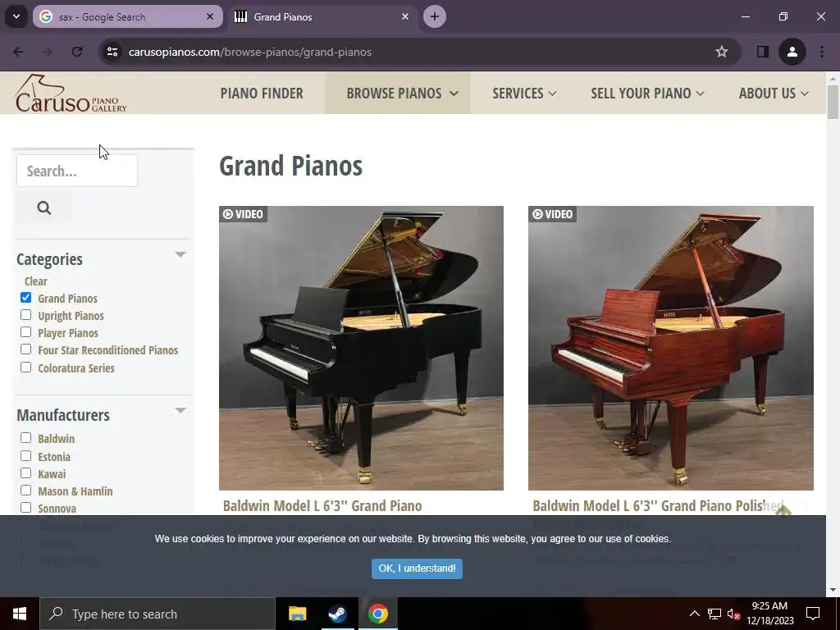Check the Kawai manufacturer filter
The image size is (840, 630).
tap(25, 472)
